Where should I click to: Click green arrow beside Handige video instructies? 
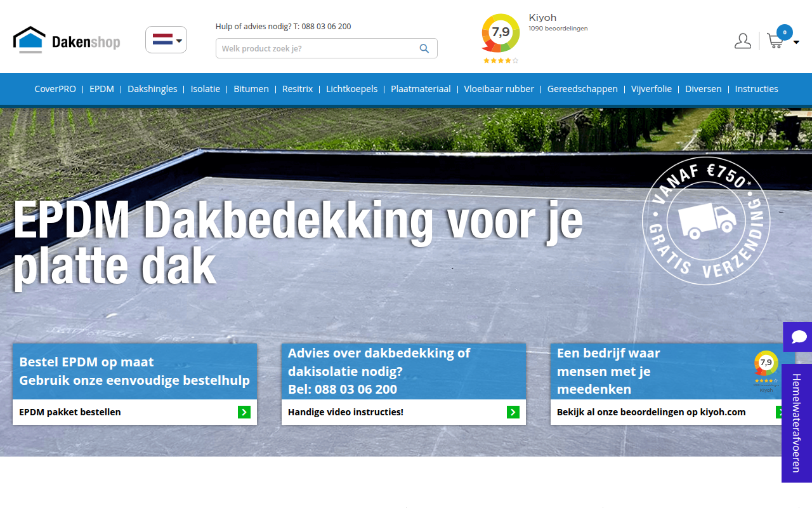[513, 412]
